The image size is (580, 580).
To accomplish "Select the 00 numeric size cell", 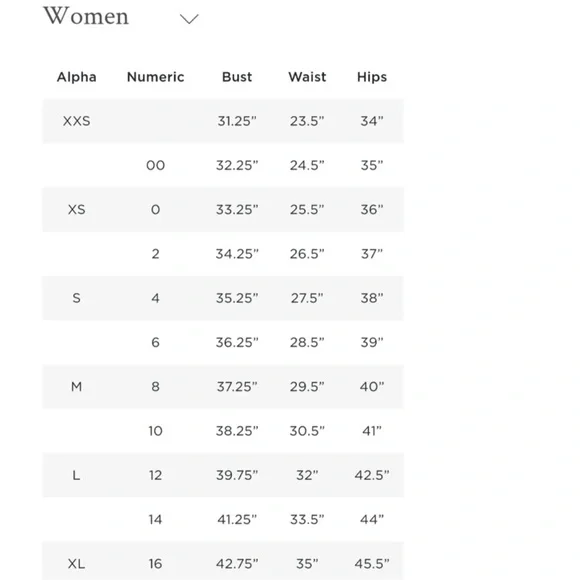I will (155, 165).
